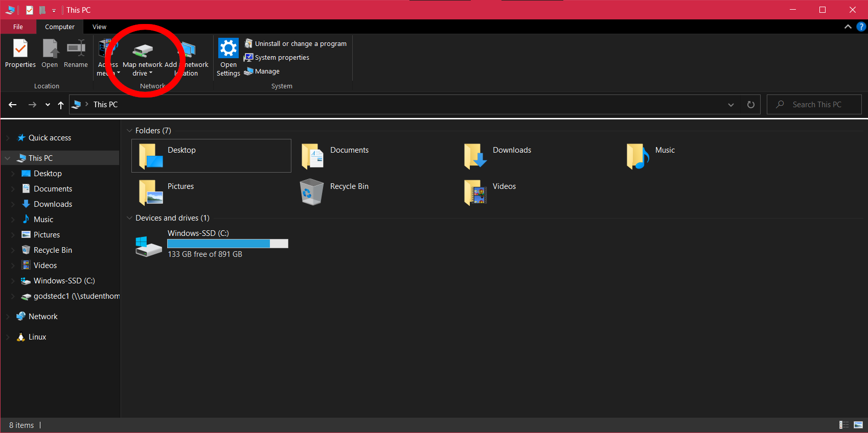This screenshot has width=868, height=433.
Task: Click the Search This PC field
Action: 817,105
